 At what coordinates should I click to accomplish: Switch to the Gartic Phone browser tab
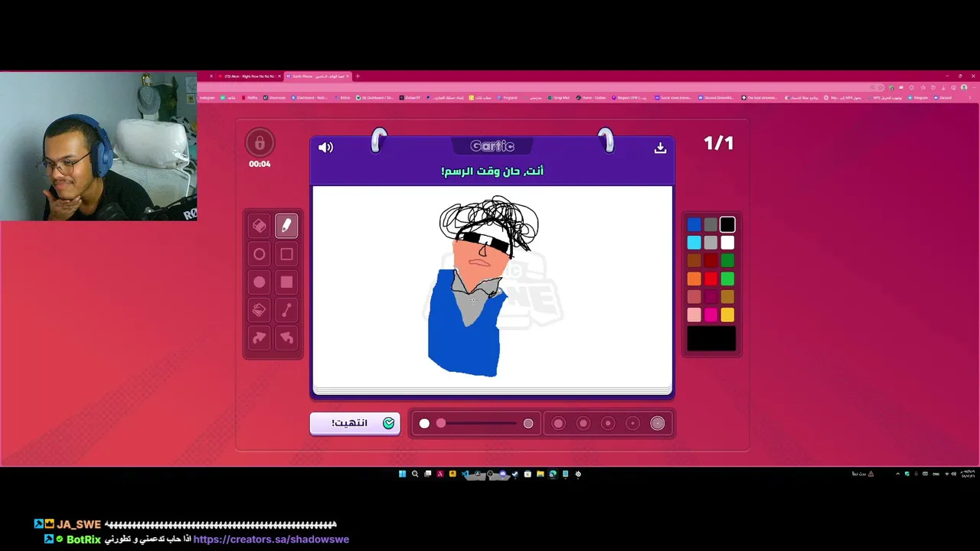coord(318,77)
